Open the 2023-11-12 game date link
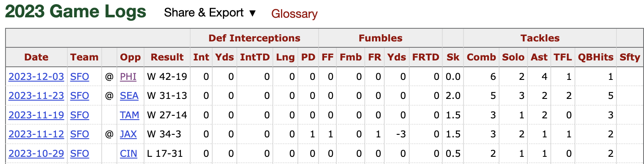 [36, 134]
